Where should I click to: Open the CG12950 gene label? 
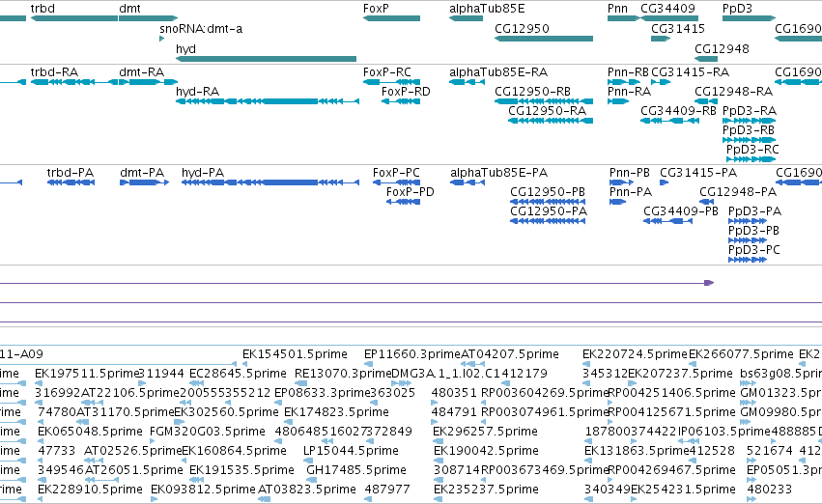coord(523,29)
